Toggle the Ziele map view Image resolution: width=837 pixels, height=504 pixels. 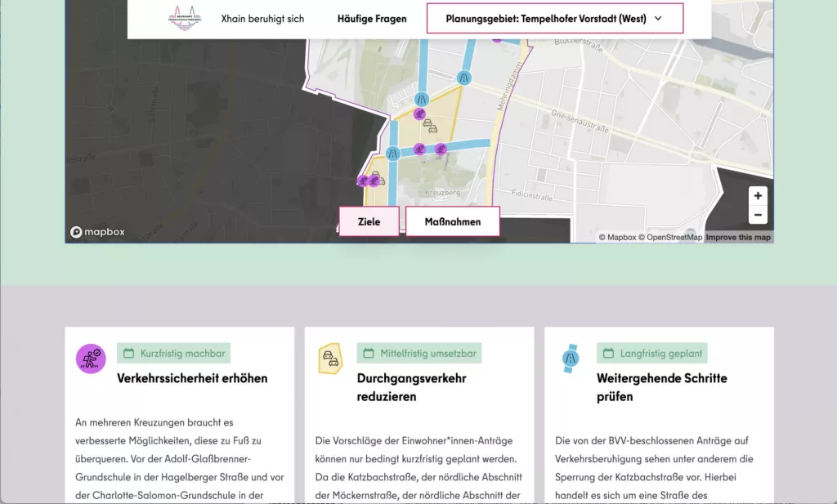pos(369,221)
